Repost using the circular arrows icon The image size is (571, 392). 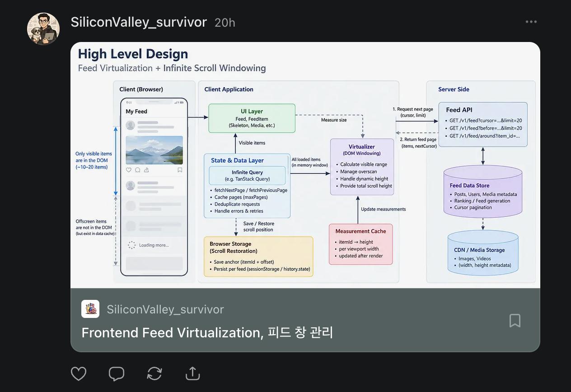coord(154,373)
